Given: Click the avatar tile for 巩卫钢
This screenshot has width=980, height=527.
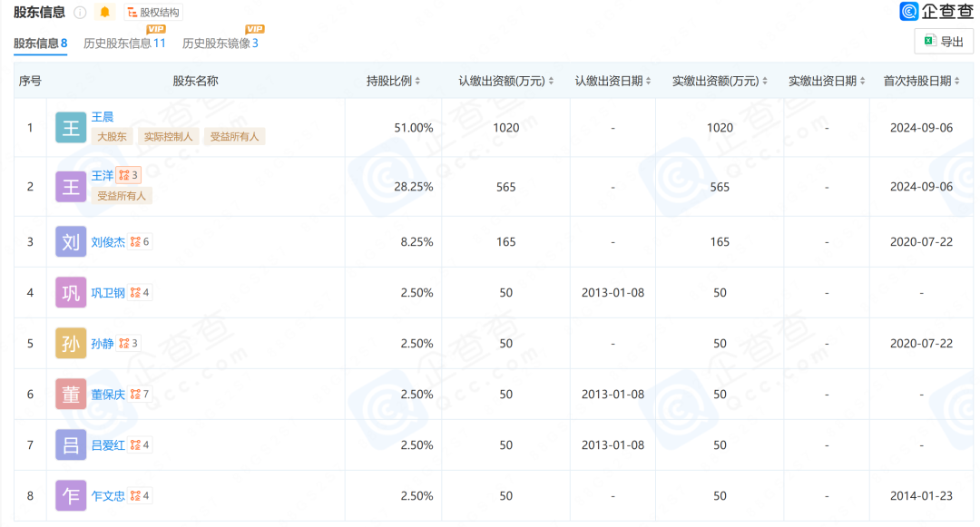Looking at the screenshot, I should pos(71,293).
